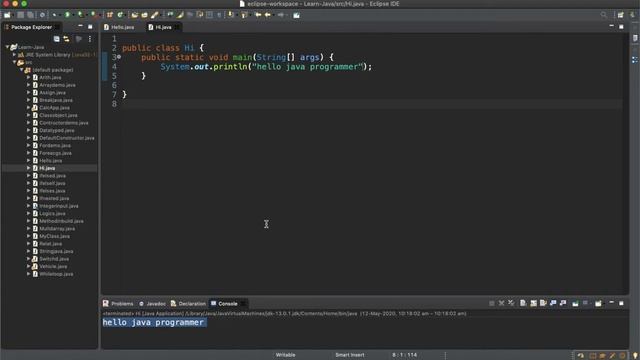Maximize the Console view
Viewport: 640px width, 360px height.
coord(621,303)
